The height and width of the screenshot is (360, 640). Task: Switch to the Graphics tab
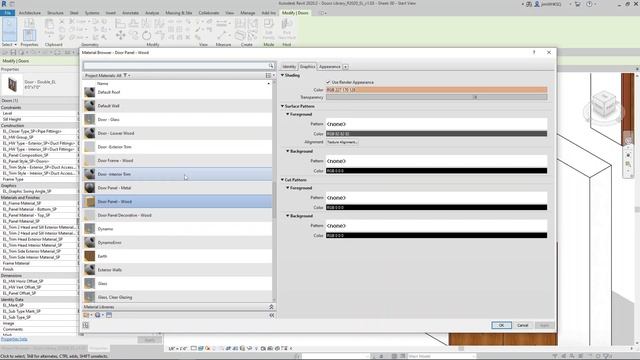[307, 67]
